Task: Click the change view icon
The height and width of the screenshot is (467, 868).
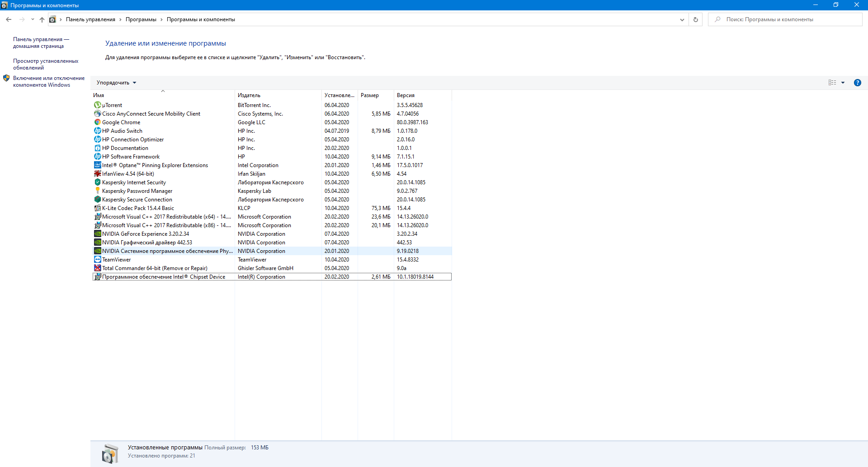Action: point(832,83)
